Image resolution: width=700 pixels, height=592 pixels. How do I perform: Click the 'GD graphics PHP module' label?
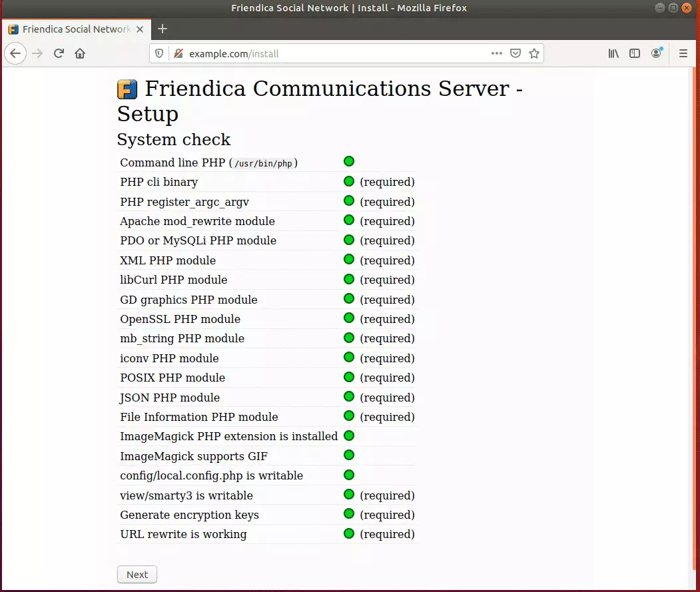[x=189, y=300]
